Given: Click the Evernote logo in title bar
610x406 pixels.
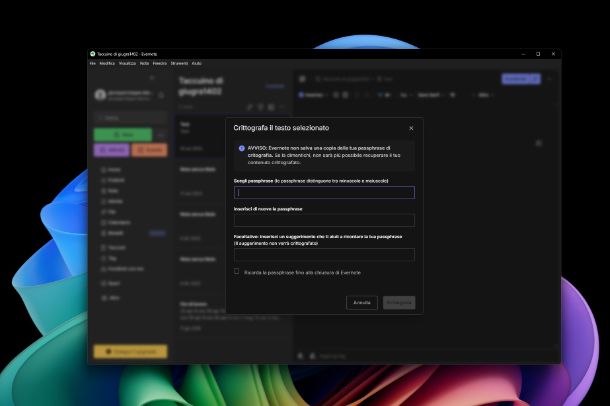Looking at the screenshot, I should (93, 54).
